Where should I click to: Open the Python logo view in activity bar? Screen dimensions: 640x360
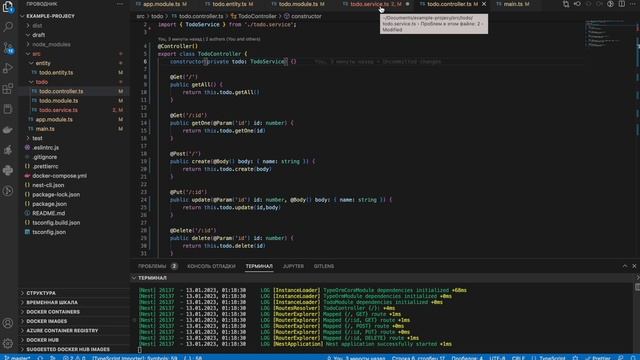8,170
